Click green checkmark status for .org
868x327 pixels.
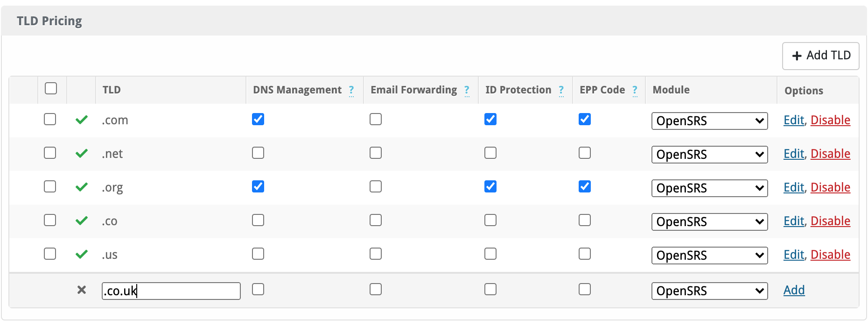(82, 187)
